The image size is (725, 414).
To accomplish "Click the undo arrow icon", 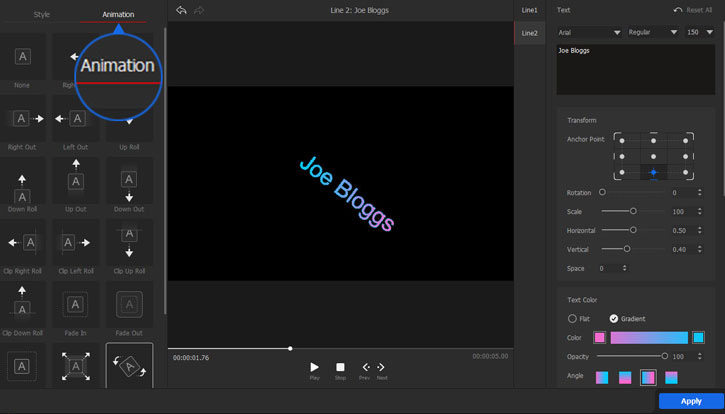I will tap(181, 10).
